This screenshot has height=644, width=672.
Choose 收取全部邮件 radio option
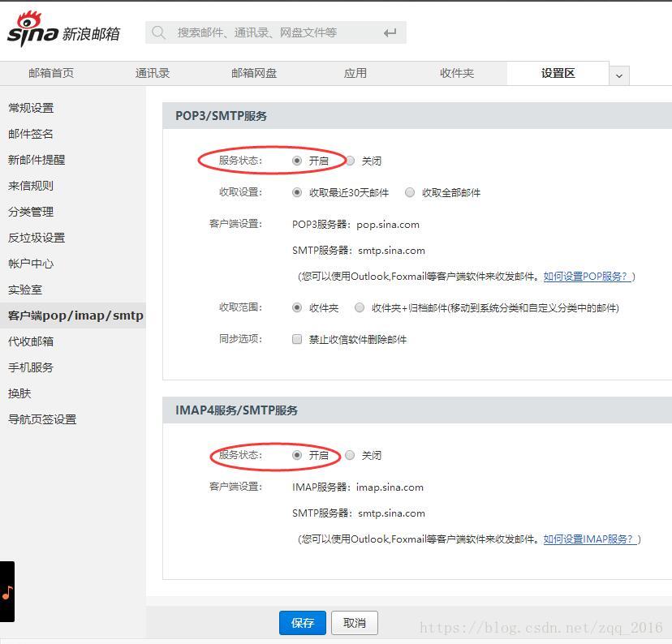coord(410,192)
